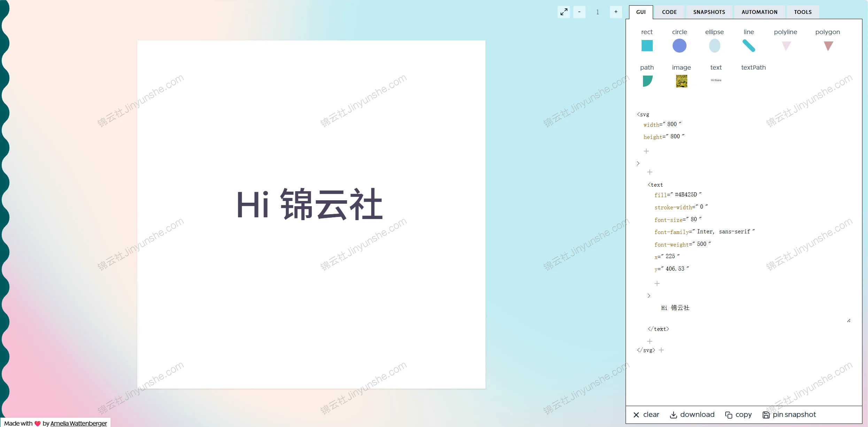
Task: Insert element after closing text tag
Action: (650, 341)
